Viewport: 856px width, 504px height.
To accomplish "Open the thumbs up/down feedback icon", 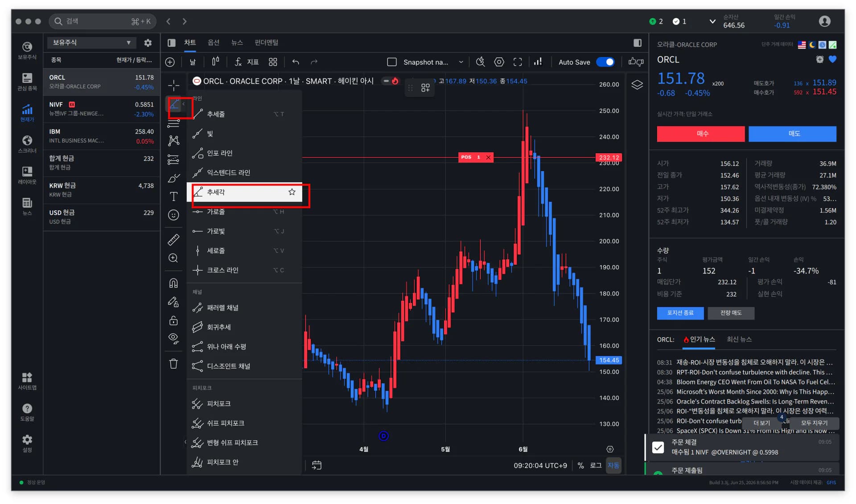I will point(636,62).
